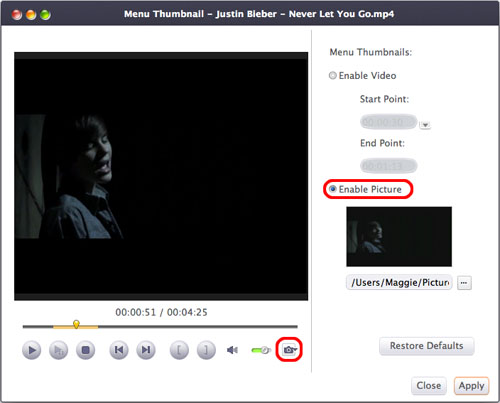Click the play-selection button next to Play
The width and height of the screenshot is (500, 403).
(58, 350)
